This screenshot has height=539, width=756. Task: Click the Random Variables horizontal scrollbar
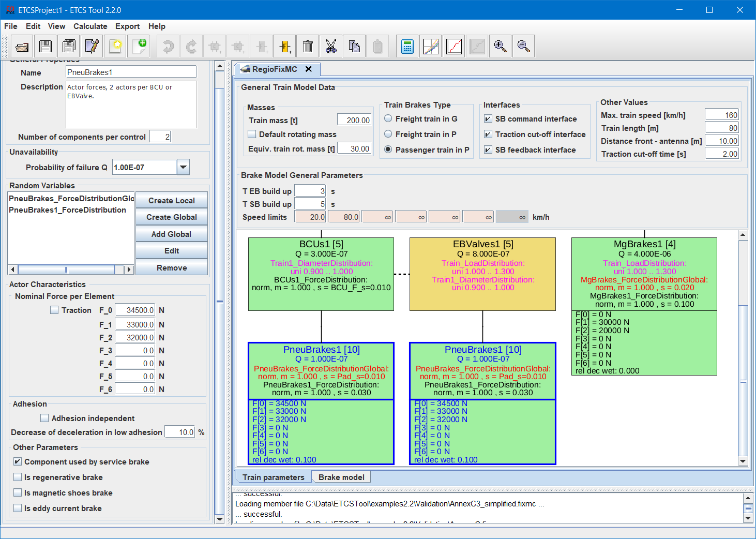(x=67, y=269)
